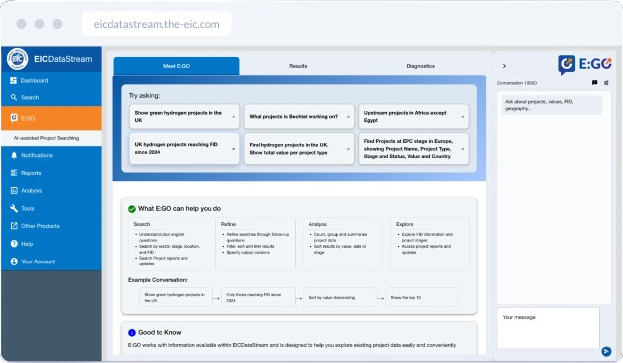The image size is (623, 363).
Task: Open the Analysis chart icon
Action: [x=14, y=190]
